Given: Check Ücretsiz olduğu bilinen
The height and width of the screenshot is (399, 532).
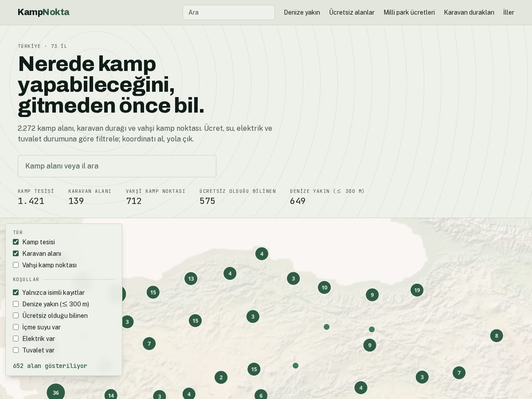Looking at the screenshot, I should click(x=16, y=316).
